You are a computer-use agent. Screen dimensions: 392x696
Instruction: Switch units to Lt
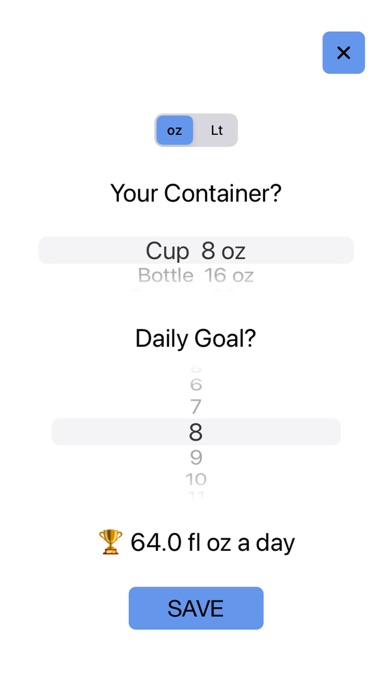click(217, 130)
